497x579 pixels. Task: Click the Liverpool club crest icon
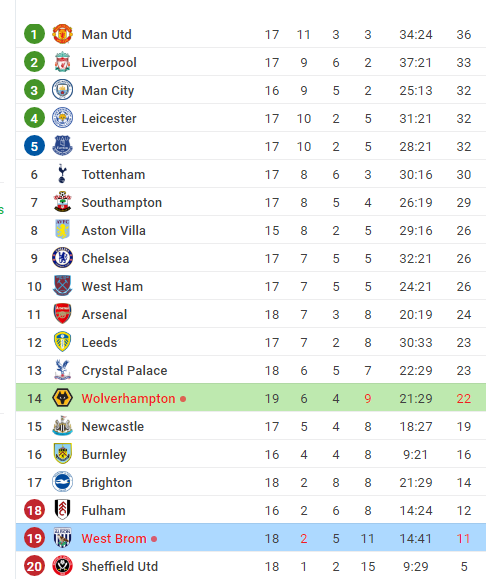pyautogui.click(x=62, y=62)
